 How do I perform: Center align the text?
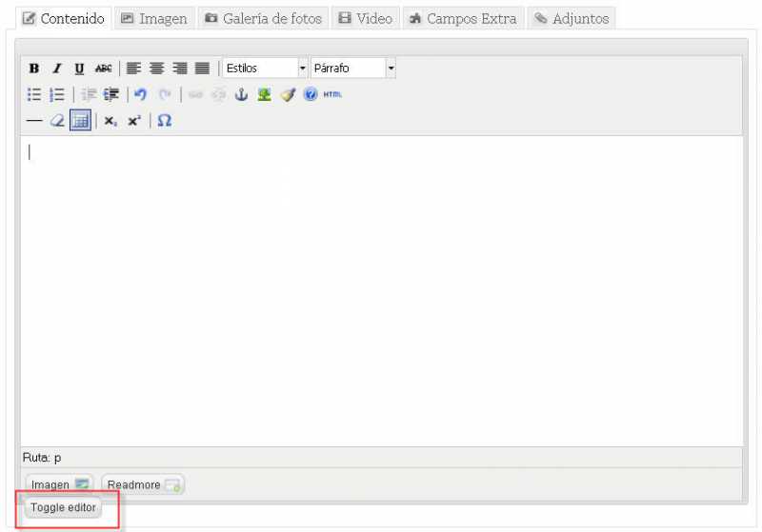tap(156, 69)
